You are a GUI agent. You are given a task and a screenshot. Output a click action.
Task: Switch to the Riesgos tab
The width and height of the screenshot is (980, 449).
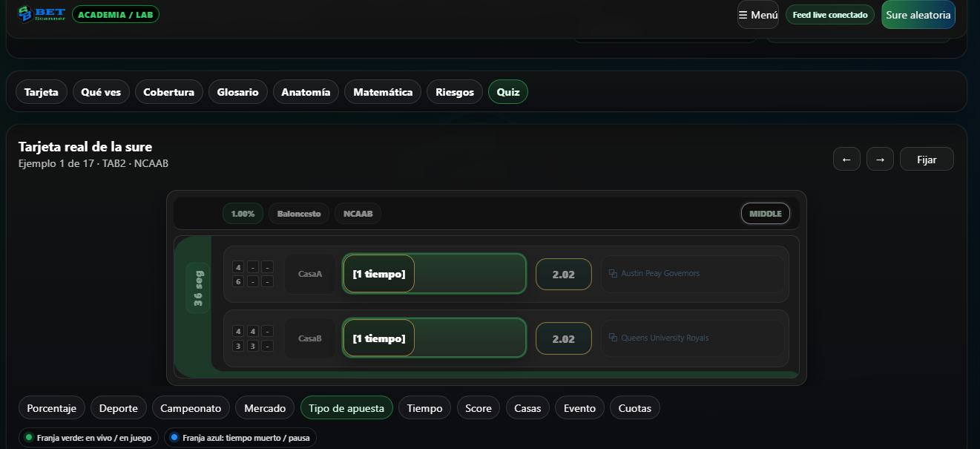click(x=454, y=91)
